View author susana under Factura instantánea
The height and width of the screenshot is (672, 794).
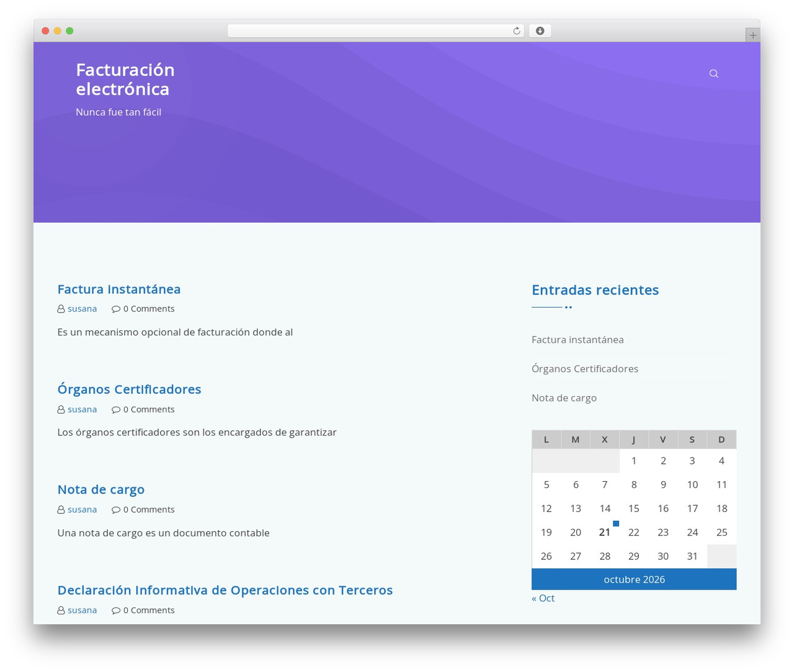83,309
